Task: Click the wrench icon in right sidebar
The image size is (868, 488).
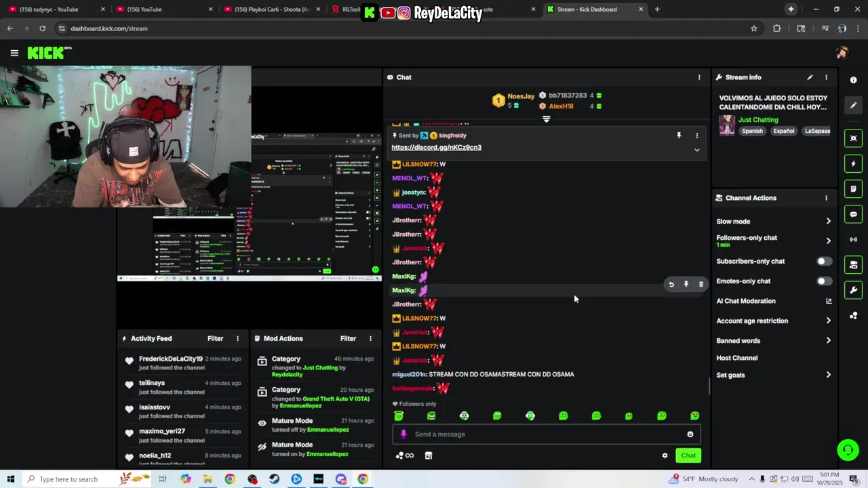Action: pos(853,290)
